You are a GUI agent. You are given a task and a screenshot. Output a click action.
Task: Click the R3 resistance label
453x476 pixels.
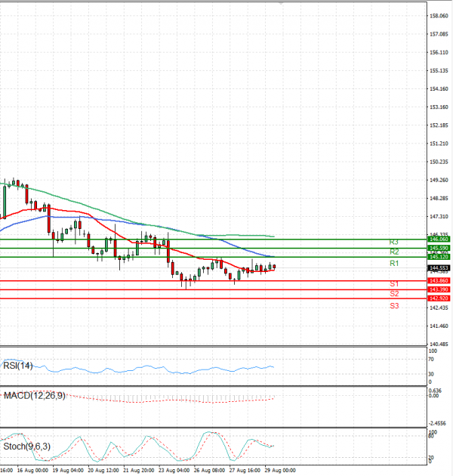click(394, 242)
